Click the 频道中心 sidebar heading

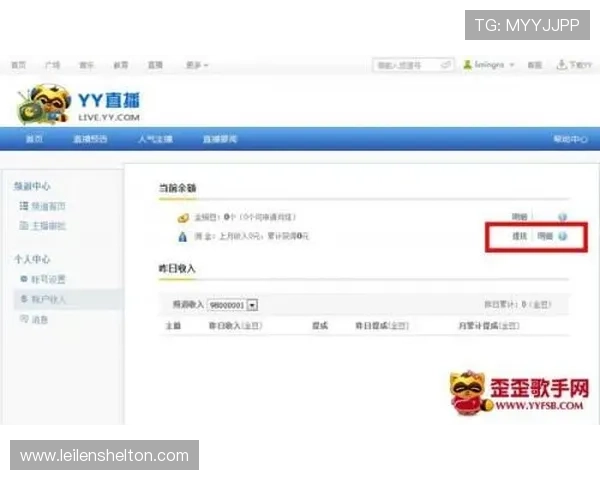[32, 186]
